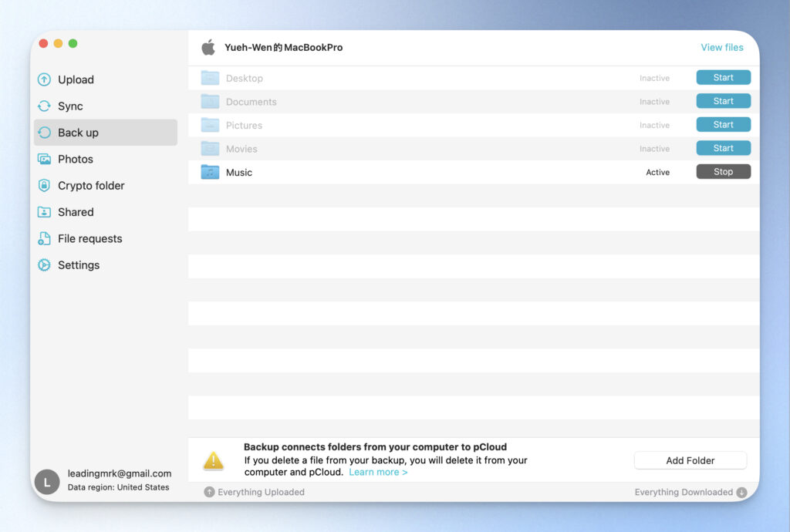Click the Shared folder icon

pyautogui.click(x=44, y=212)
